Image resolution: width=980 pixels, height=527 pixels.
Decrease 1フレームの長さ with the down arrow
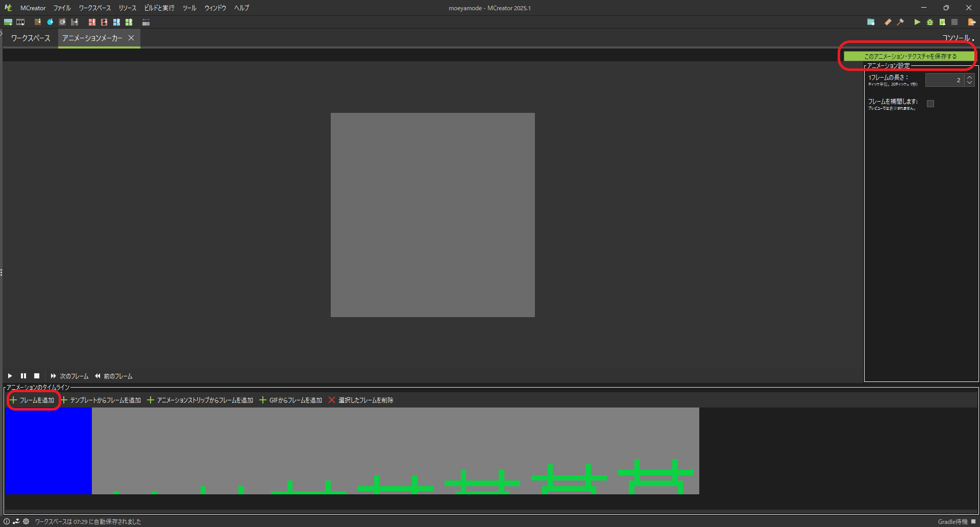(970, 83)
